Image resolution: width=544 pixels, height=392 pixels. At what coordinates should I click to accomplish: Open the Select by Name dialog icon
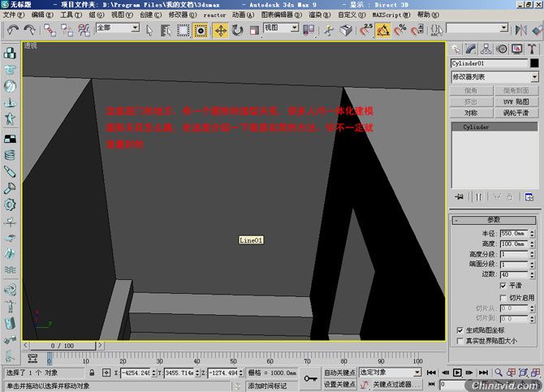[166, 31]
